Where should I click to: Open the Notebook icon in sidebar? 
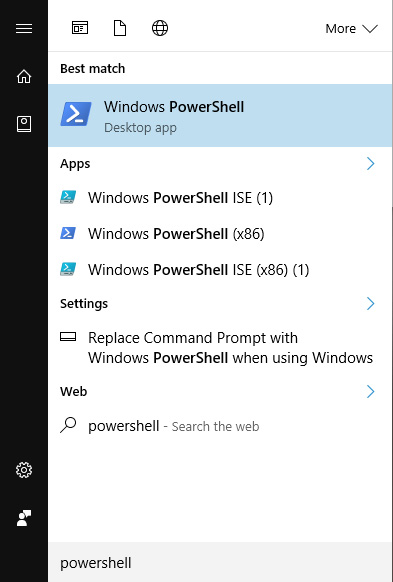[x=24, y=124]
